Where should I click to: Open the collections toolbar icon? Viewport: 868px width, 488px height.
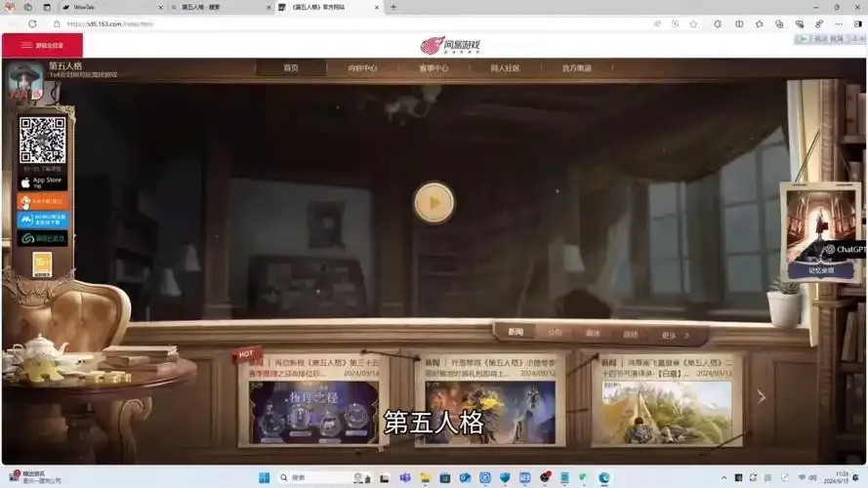pyautogui.click(x=779, y=23)
